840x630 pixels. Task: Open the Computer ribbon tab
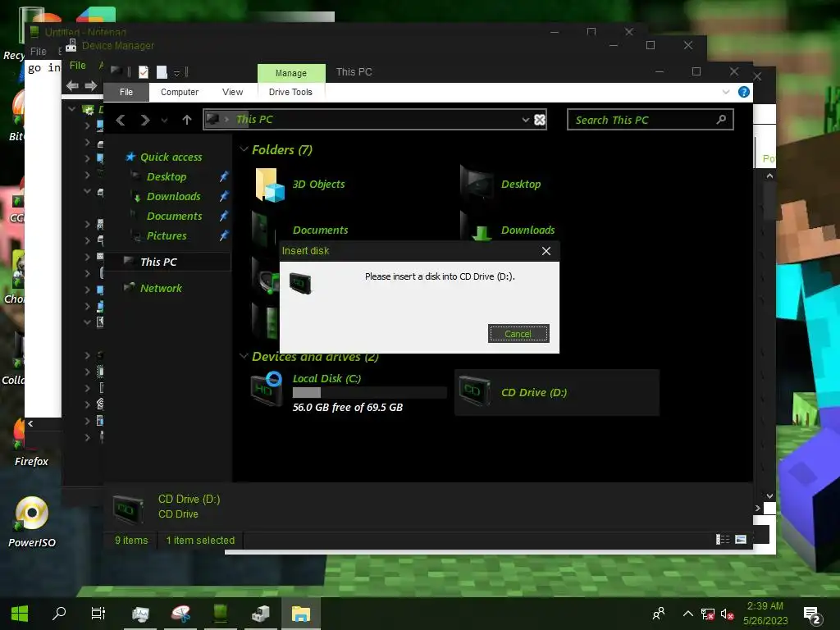180,92
